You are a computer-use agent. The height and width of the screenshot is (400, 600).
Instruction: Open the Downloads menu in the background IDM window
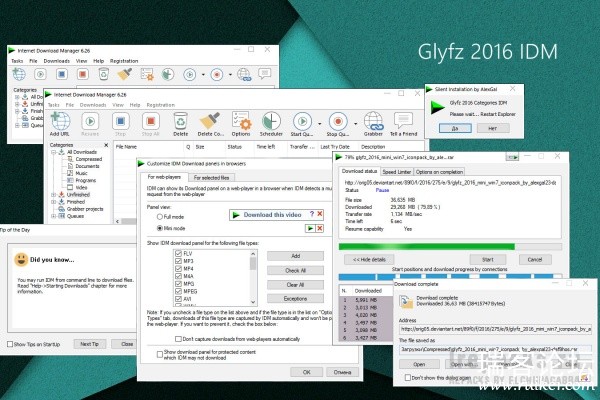pyautogui.click(x=57, y=61)
